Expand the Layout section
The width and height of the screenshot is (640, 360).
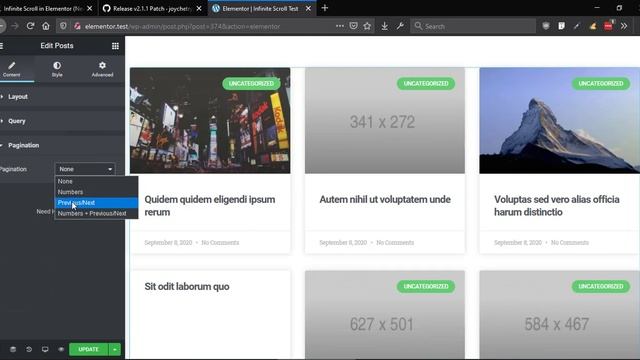62,97
